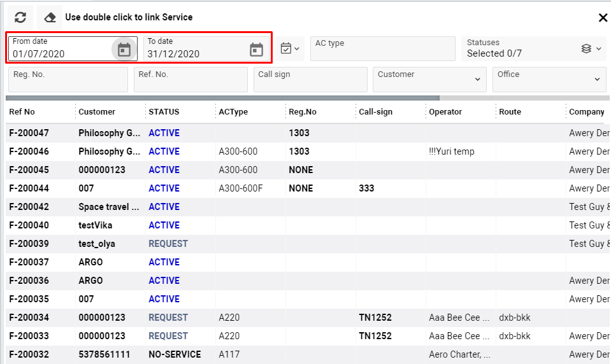
Task: Click the horizontal scrollbar above the table
Action: tap(223, 98)
